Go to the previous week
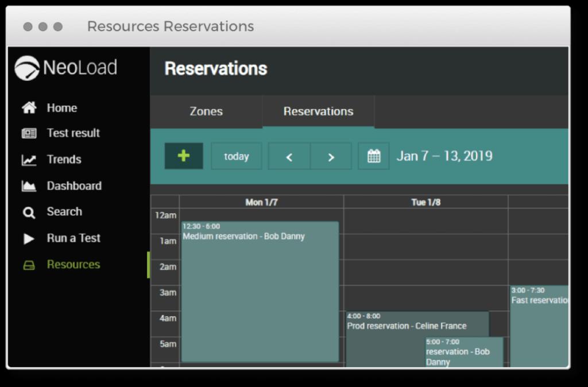 [x=289, y=156]
